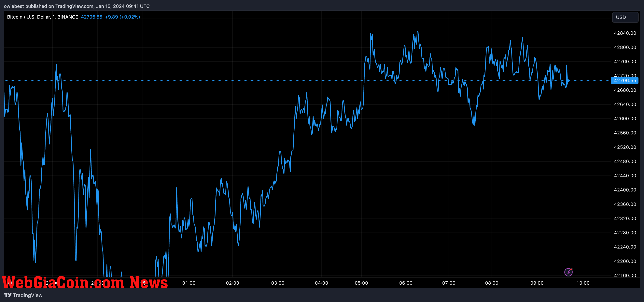
Task: Click the TradingView logo icon
Action: 8,295
